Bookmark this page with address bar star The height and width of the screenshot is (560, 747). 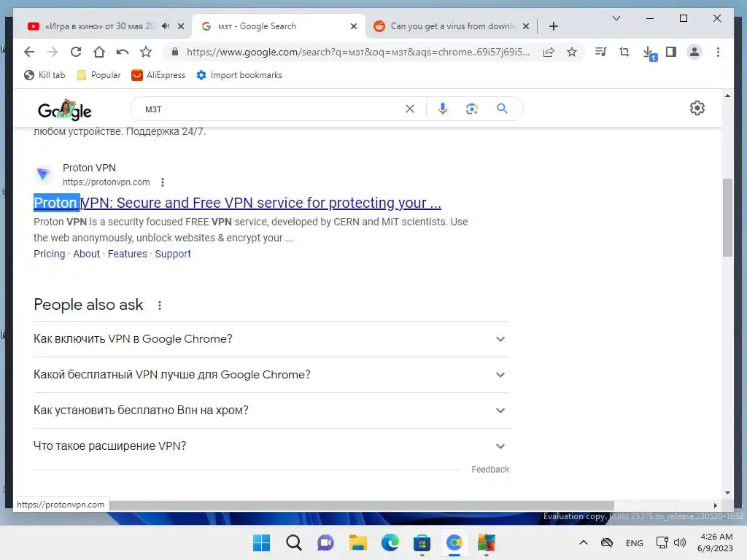[572, 52]
